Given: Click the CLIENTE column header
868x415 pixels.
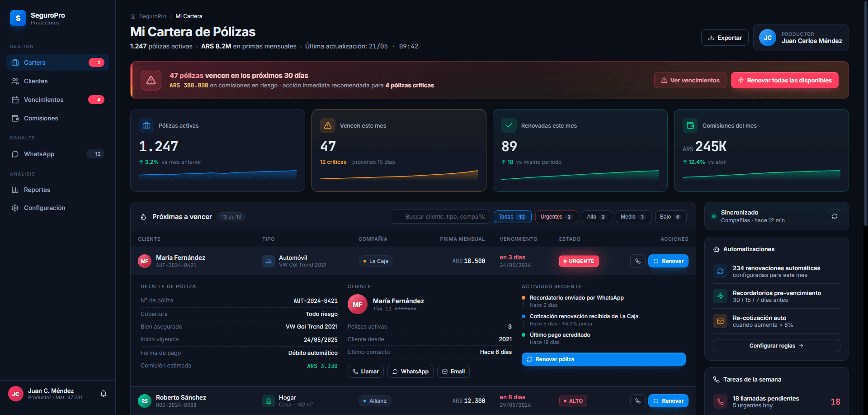Looking at the screenshot, I should [149, 239].
